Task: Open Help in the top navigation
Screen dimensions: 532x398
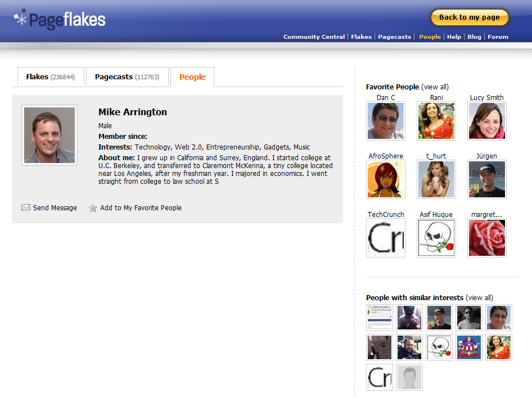Action: (x=454, y=37)
